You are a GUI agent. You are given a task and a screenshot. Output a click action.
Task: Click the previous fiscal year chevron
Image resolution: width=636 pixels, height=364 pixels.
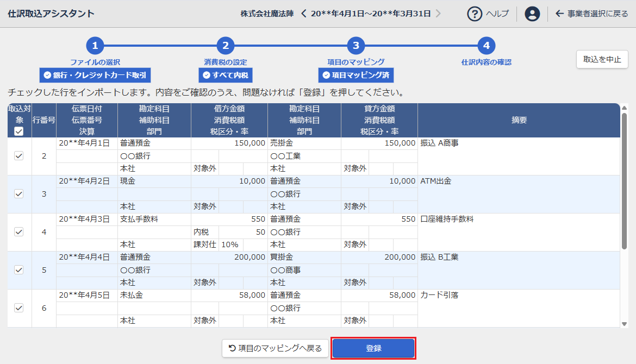tap(304, 14)
